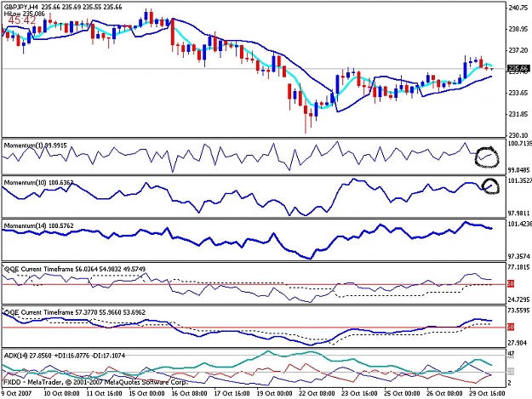This screenshot has height=399, width=532.
Task: Select the Momentum(1) 99.9915 indicator label
Action: 36,145
